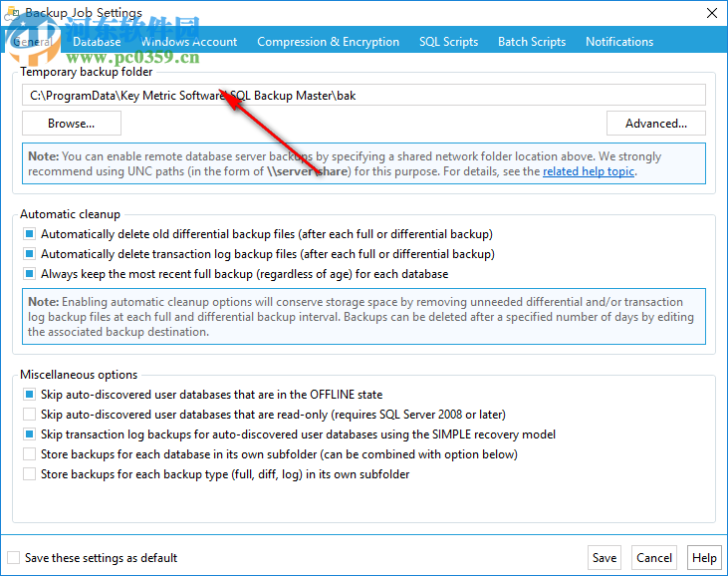
Task: Enable store backups per database subfolder
Action: click(29, 454)
